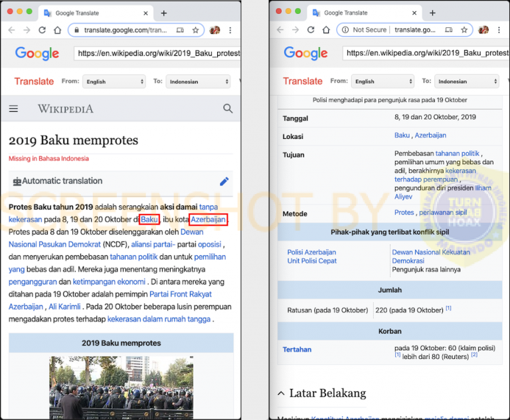Open the Chrome menu in right window
Image resolution: width=510 pixels, height=420 pixels.
[499, 30]
